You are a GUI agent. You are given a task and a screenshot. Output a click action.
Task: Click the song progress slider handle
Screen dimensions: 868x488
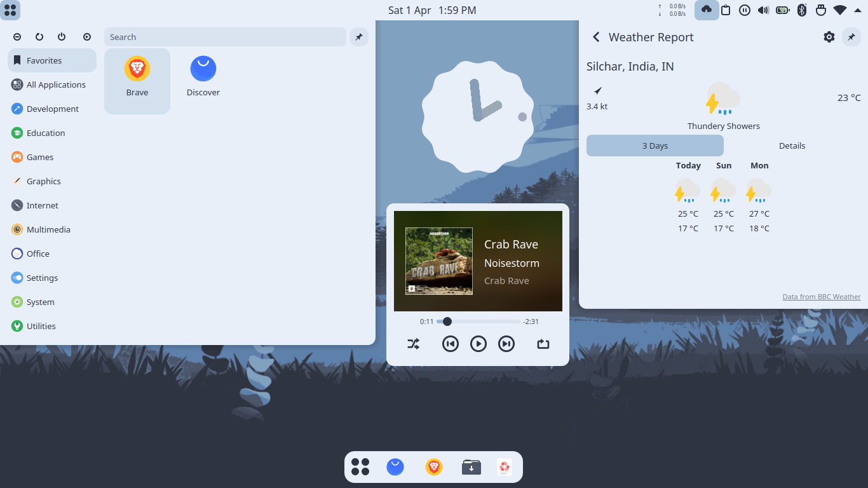(x=447, y=322)
